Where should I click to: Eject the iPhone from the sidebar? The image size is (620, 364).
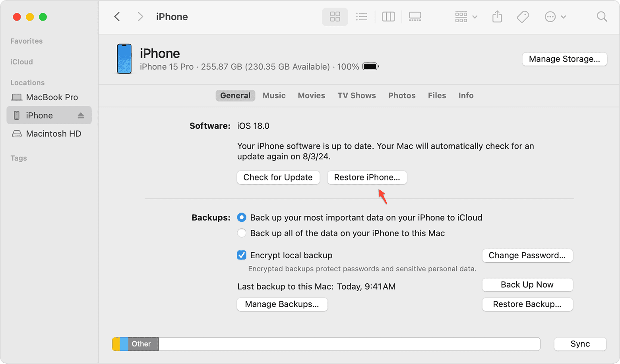click(x=81, y=115)
